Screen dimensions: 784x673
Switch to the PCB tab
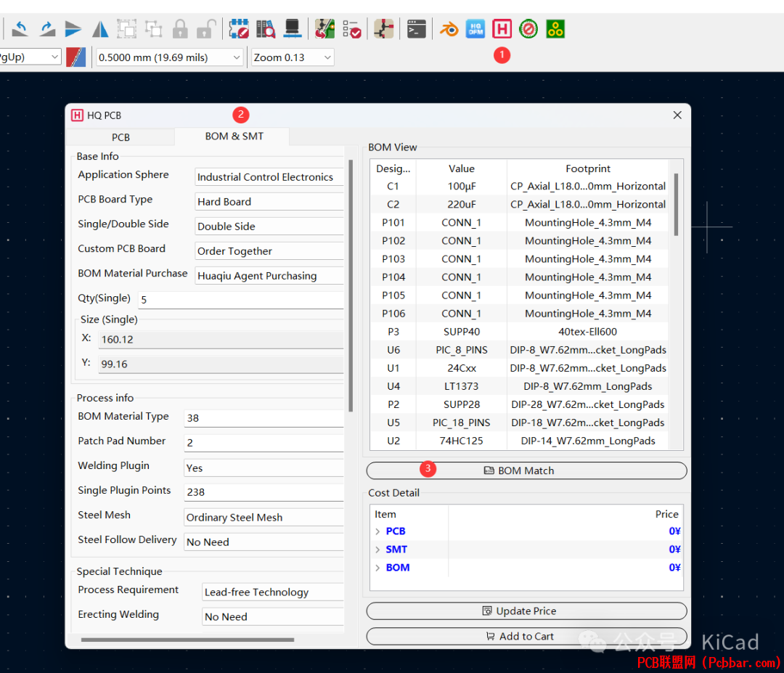click(x=121, y=137)
